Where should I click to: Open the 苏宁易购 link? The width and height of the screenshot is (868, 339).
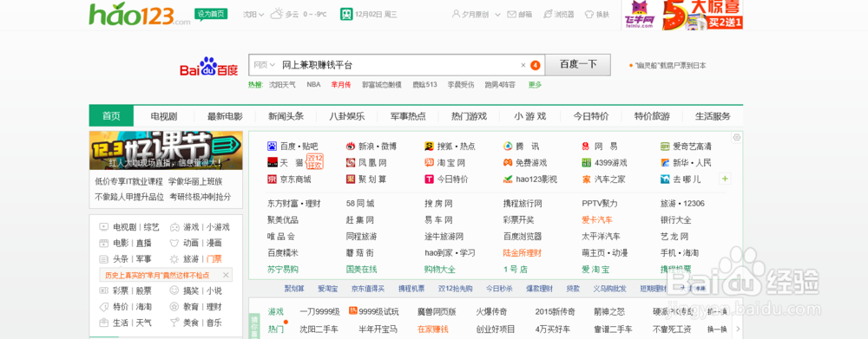(283, 270)
